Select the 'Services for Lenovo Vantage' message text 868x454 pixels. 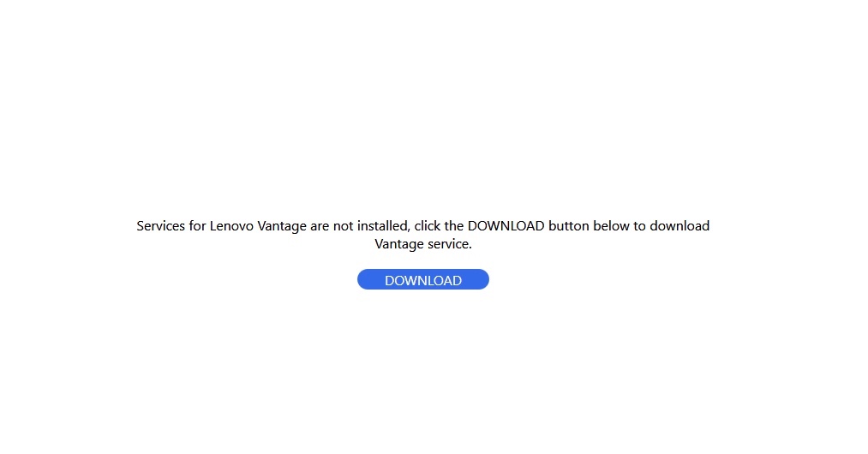coord(423,235)
